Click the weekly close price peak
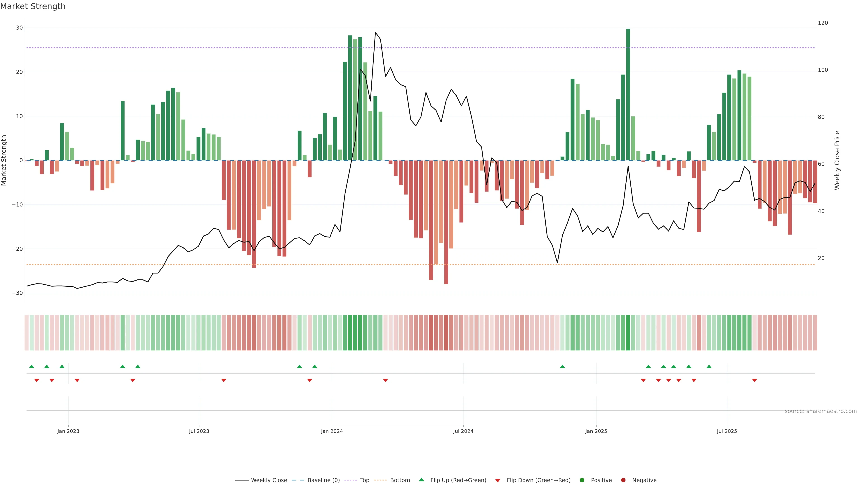 pos(375,33)
